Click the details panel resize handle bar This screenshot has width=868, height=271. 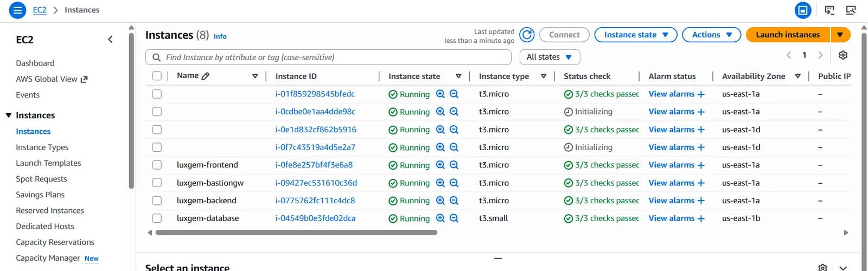[x=498, y=259]
